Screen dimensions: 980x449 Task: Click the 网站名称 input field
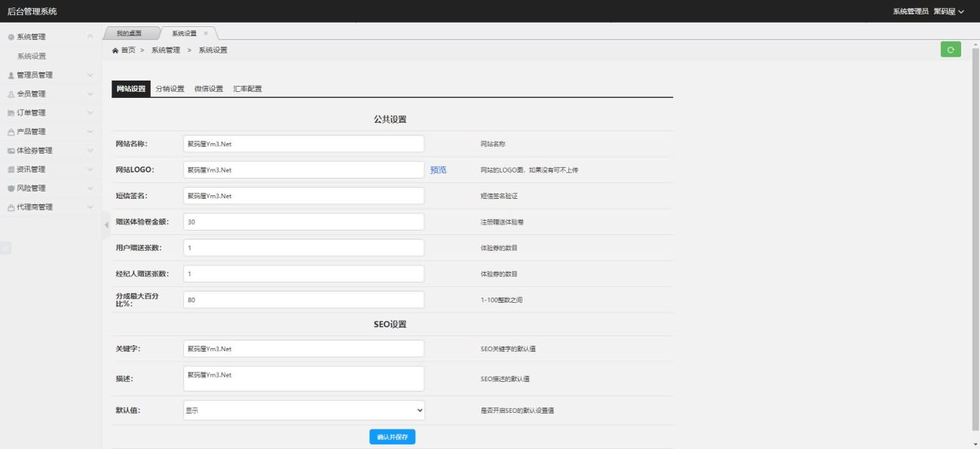[x=304, y=144]
